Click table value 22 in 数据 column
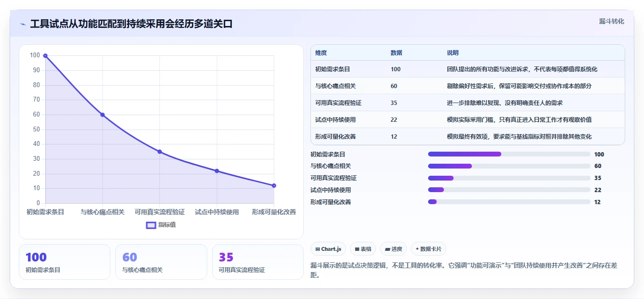 (x=394, y=120)
